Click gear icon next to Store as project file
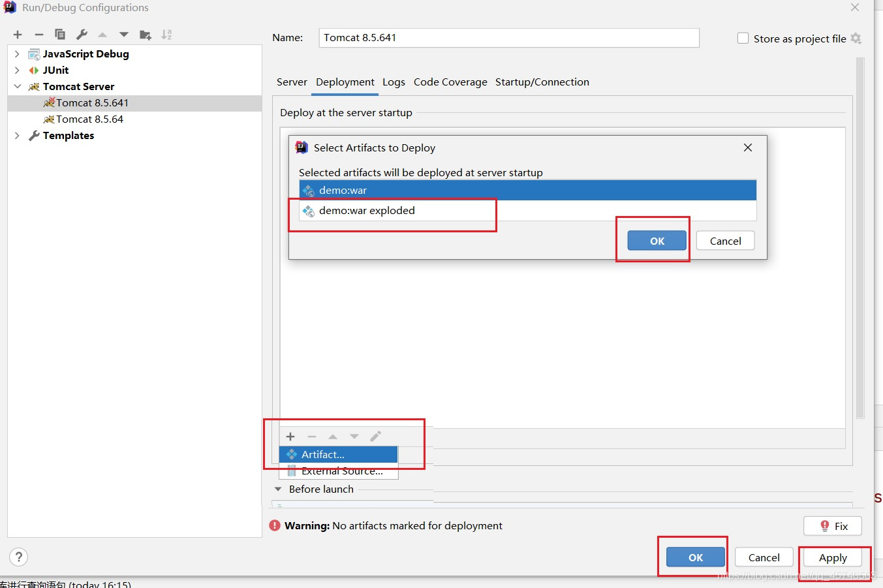This screenshot has height=588, width=883. (856, 39)
